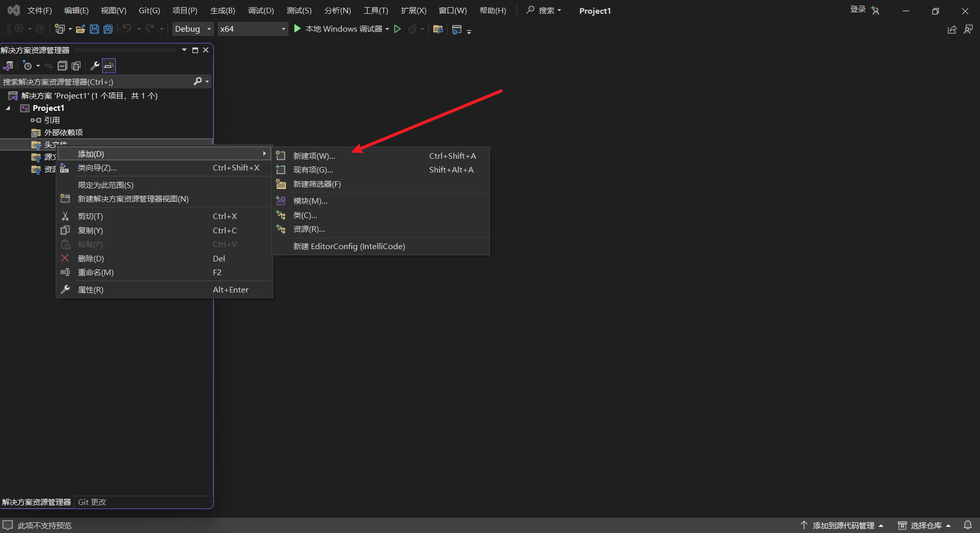Open the 视图(V) menu

(113, 11)
